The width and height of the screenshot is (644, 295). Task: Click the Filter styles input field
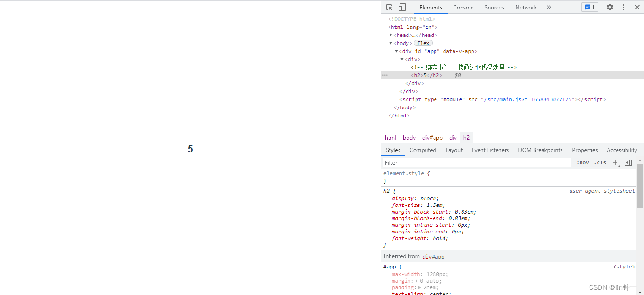point(476,162)
